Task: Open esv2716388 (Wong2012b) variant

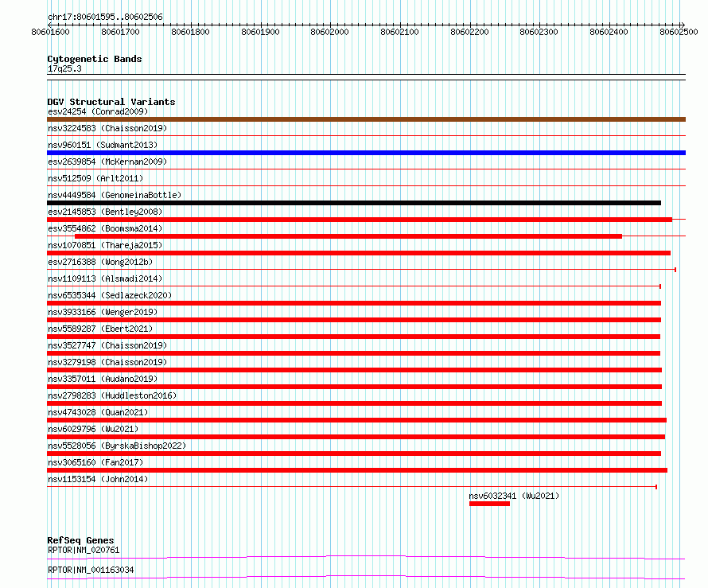Action: 100,262
